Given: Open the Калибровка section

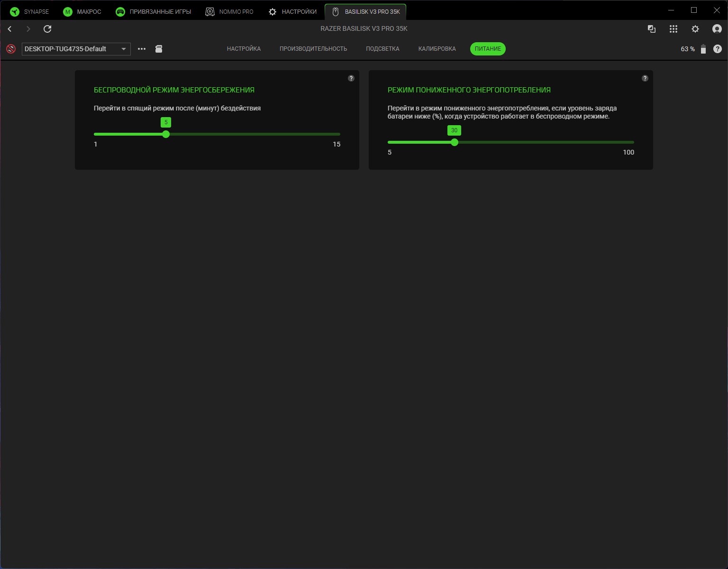Looking at the screenshot, I should point(437,49).
